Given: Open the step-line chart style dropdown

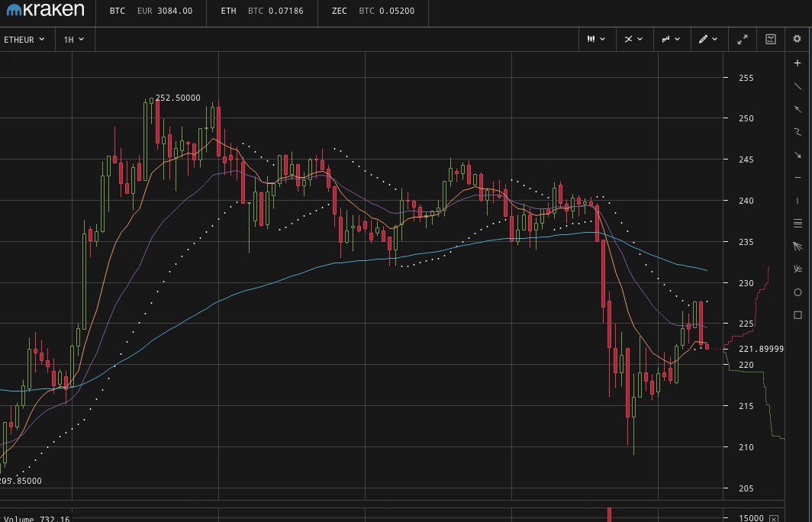Looking at the screenshot, I should 671,40.
